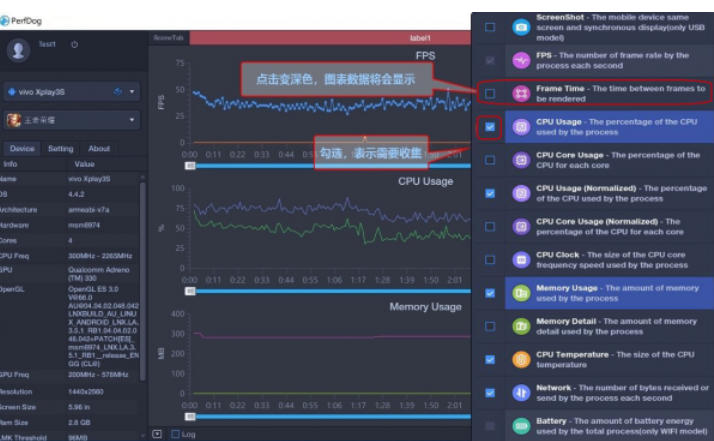This screenshot has height=441, width=714.
Task: Click the CPU Temperature orange icon
Action: point(521,359)
